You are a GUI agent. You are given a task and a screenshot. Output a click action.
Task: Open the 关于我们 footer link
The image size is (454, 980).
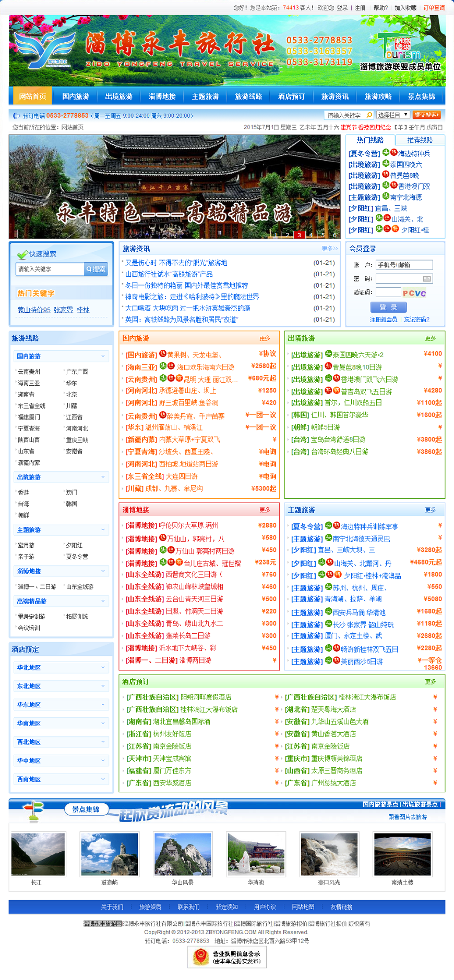coord(112,907)
